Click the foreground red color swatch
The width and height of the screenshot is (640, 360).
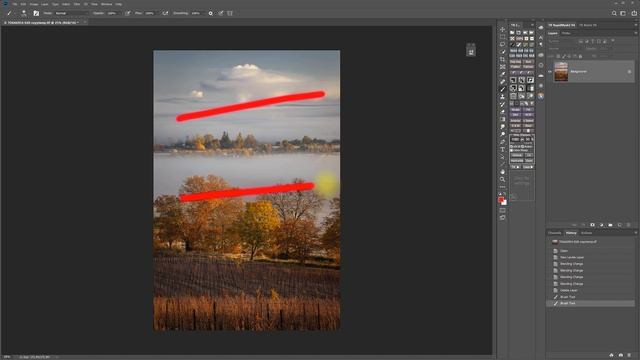click(501, 200)
